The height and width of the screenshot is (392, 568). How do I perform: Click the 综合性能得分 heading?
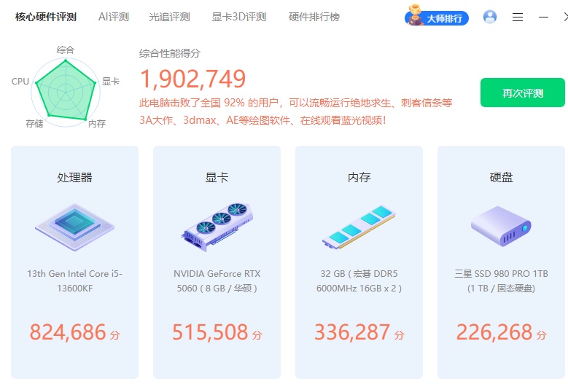[x=170, y=54]
